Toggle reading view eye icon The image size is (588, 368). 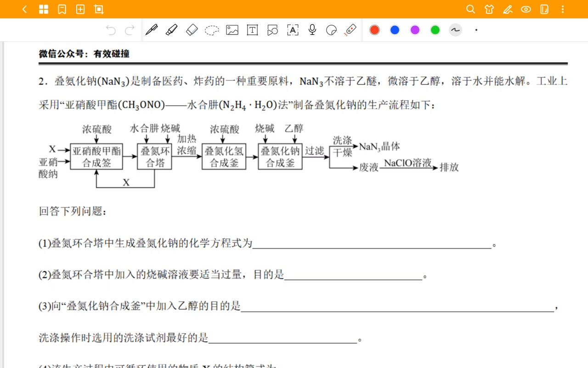(x=526, y=9)
